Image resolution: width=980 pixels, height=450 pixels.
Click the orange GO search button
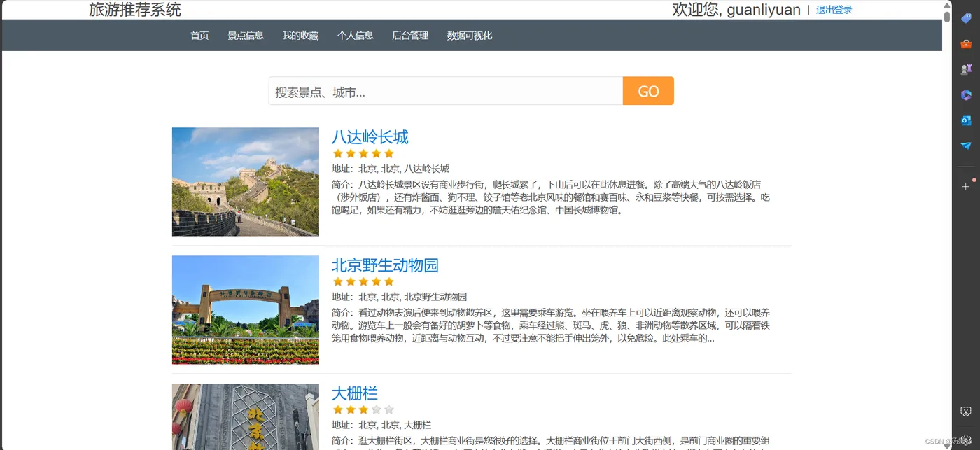[648, 91]
